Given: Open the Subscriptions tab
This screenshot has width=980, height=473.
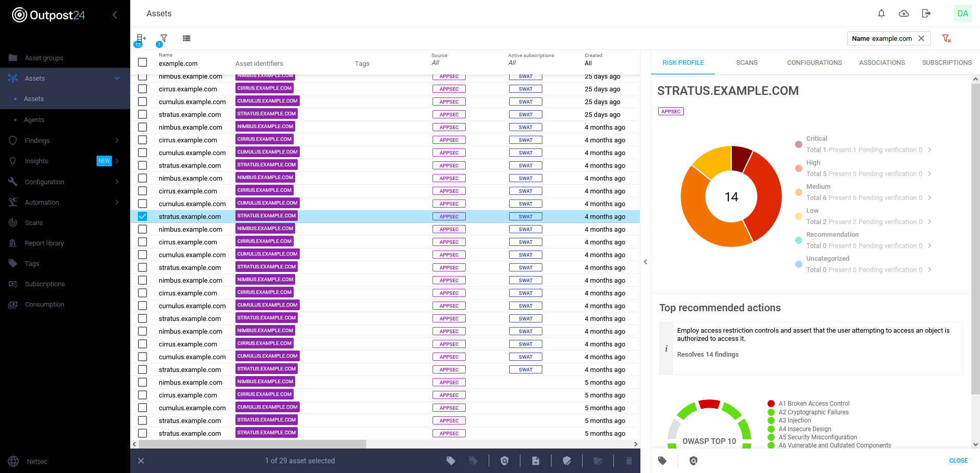Looking at the screenshot, I should click(x=946, y=63).
